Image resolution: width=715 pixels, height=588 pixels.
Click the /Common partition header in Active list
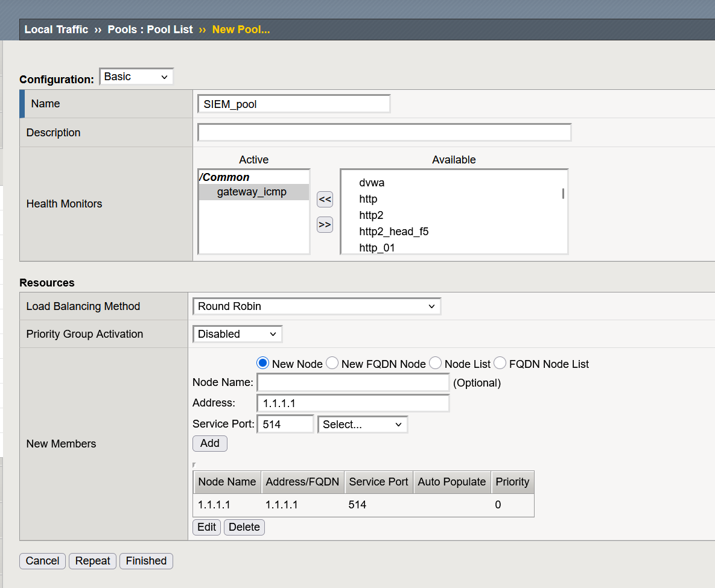224,177
